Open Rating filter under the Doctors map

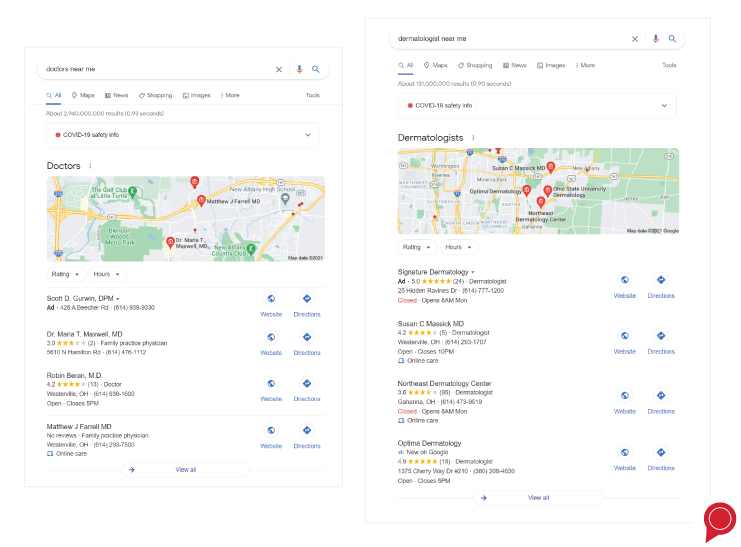66,274
